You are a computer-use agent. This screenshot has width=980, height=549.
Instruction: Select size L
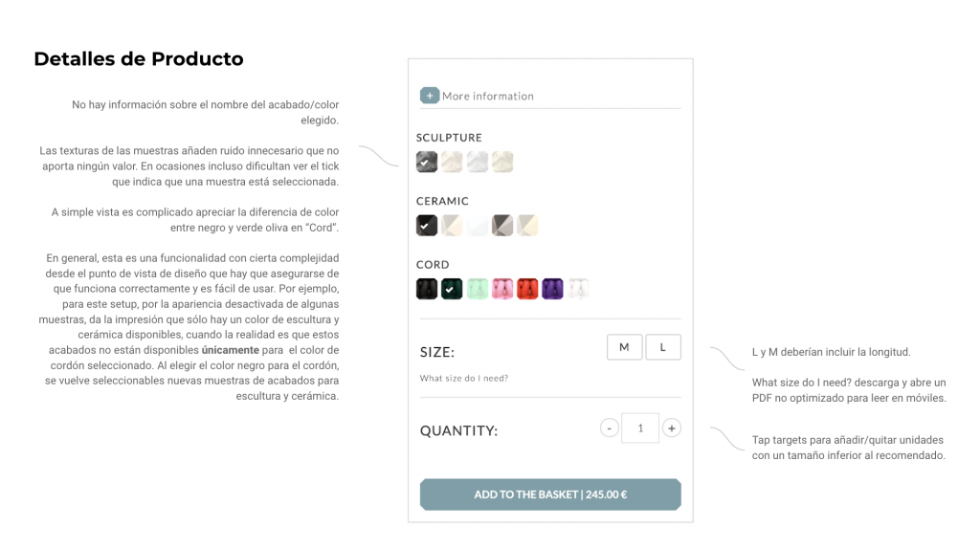(x=663, y=347)
